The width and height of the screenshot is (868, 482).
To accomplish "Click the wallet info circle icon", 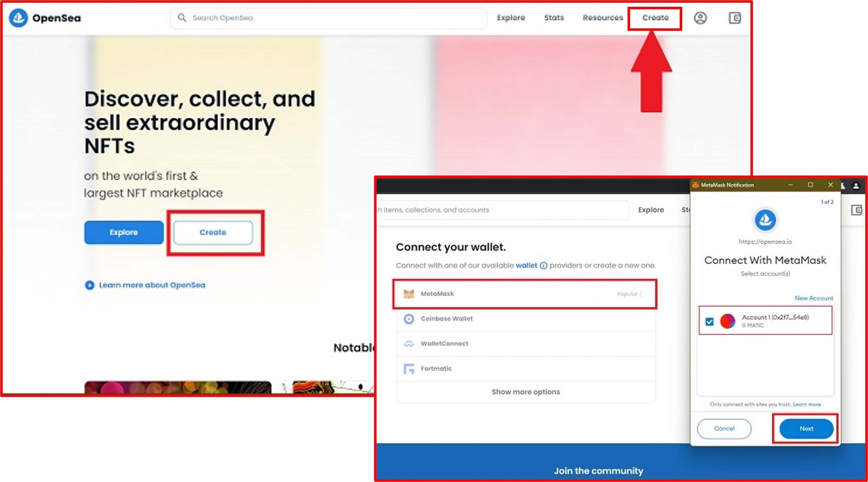I will click(x=543, y=266).
